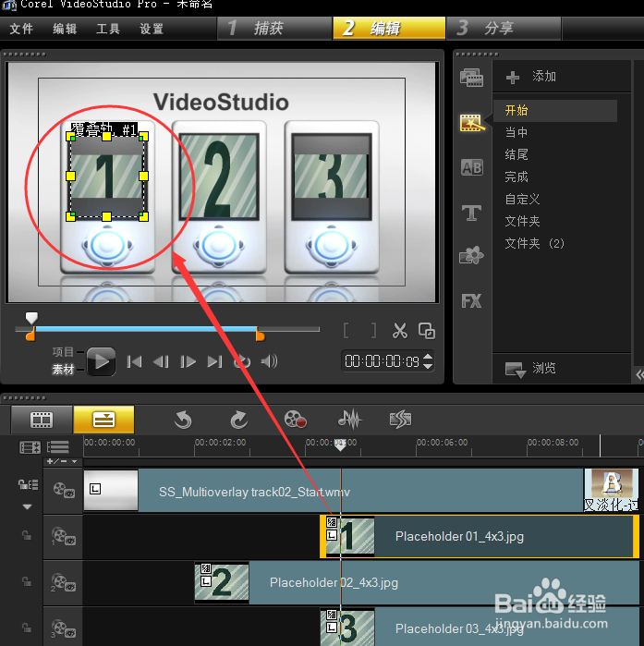Open the FX filter library
Screen dimensions: 644x646
click(471, 301)
